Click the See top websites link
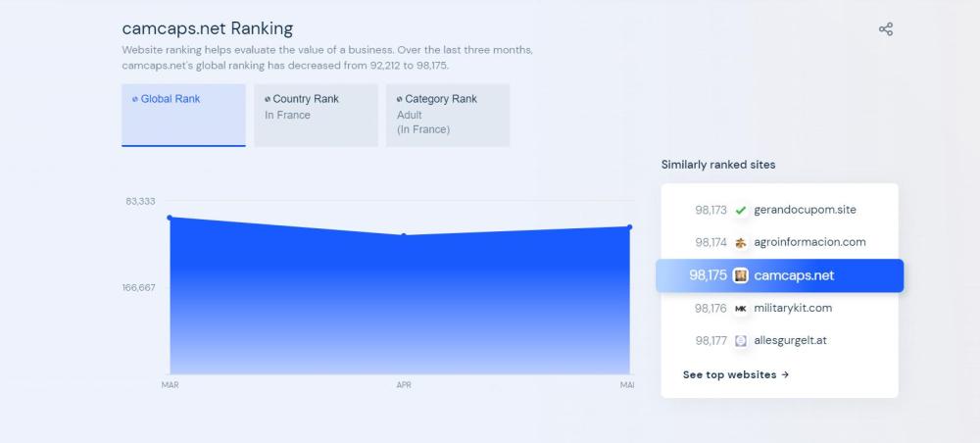Viewport: 980px width, 443px height. [735, 374]
